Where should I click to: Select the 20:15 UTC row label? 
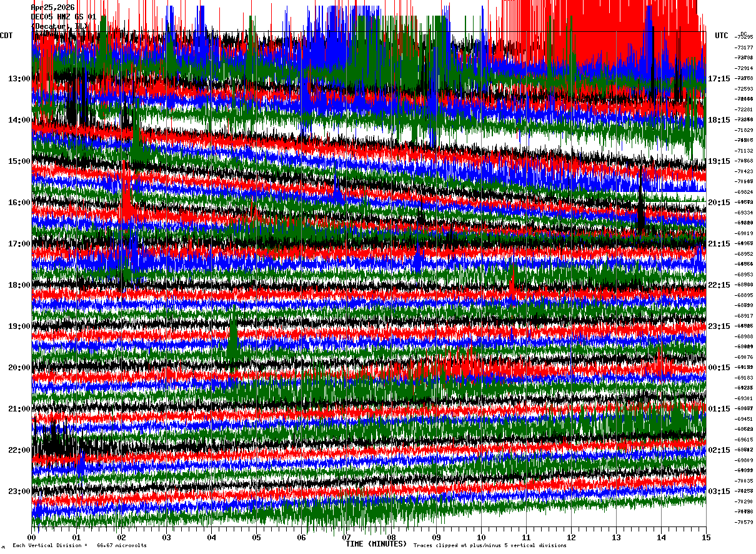[x=719, y=203]
